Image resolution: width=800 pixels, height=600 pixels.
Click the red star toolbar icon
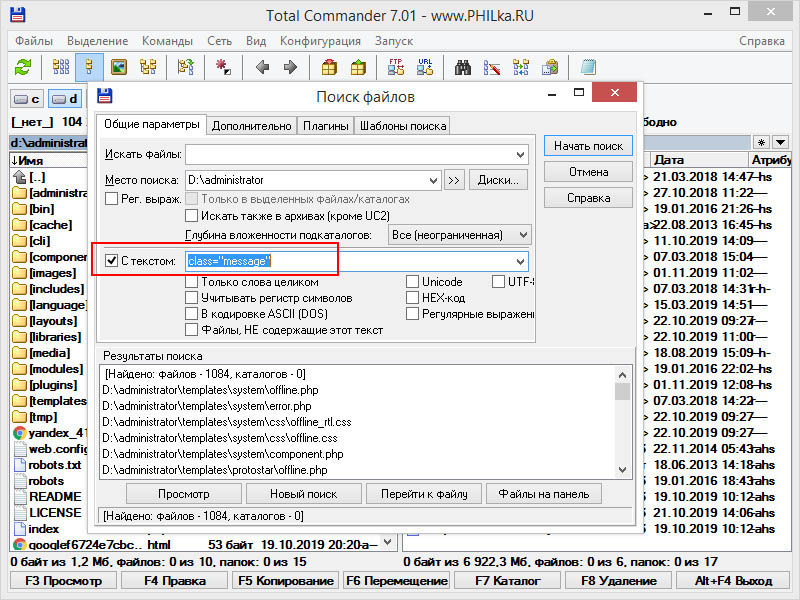click(223, 67)
